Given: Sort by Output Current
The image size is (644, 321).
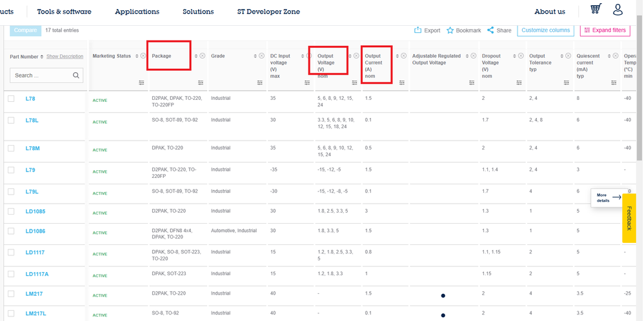Looking at the screenshot, I should click(397, 56).
